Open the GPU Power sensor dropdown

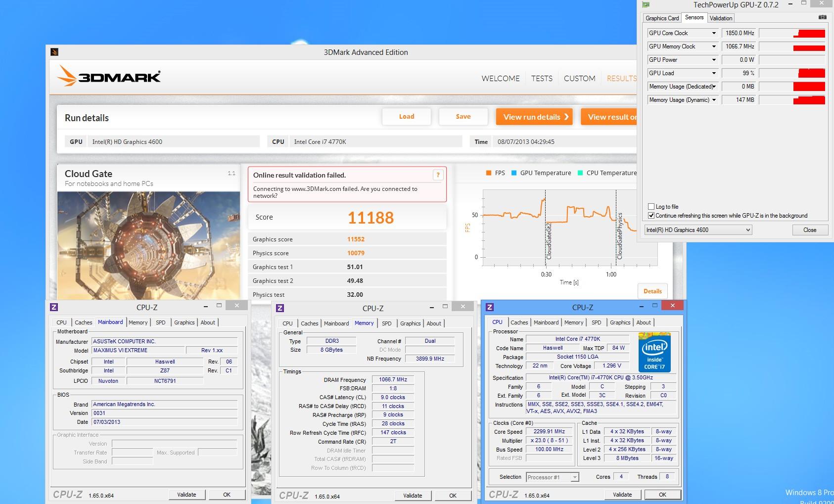[x=714, y=60]
